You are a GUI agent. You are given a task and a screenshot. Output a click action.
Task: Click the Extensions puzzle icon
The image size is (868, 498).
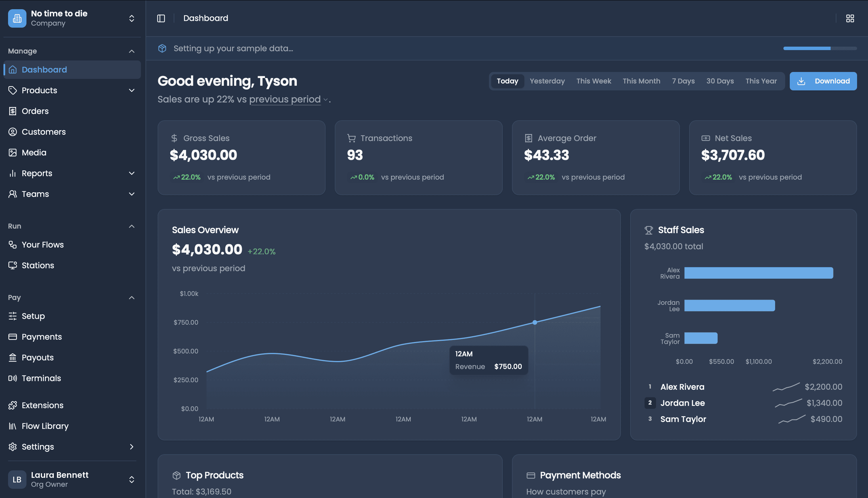point(13,405)
